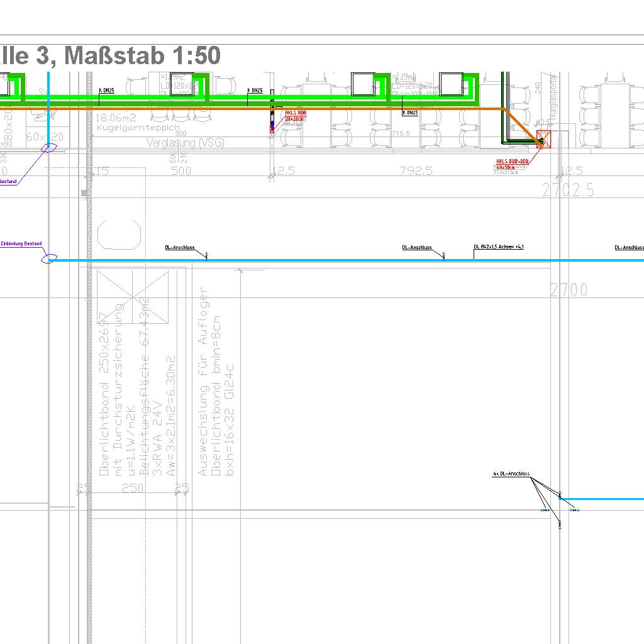Click the red HKLS BDB+DDB shaft symbol
The image size is (644, 644).
(543, 139)
